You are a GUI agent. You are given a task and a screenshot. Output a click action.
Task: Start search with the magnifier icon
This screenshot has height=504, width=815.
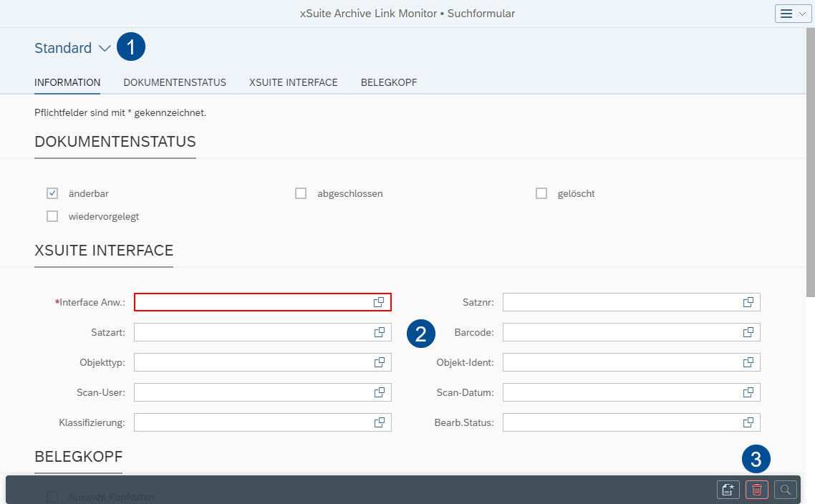785,490
